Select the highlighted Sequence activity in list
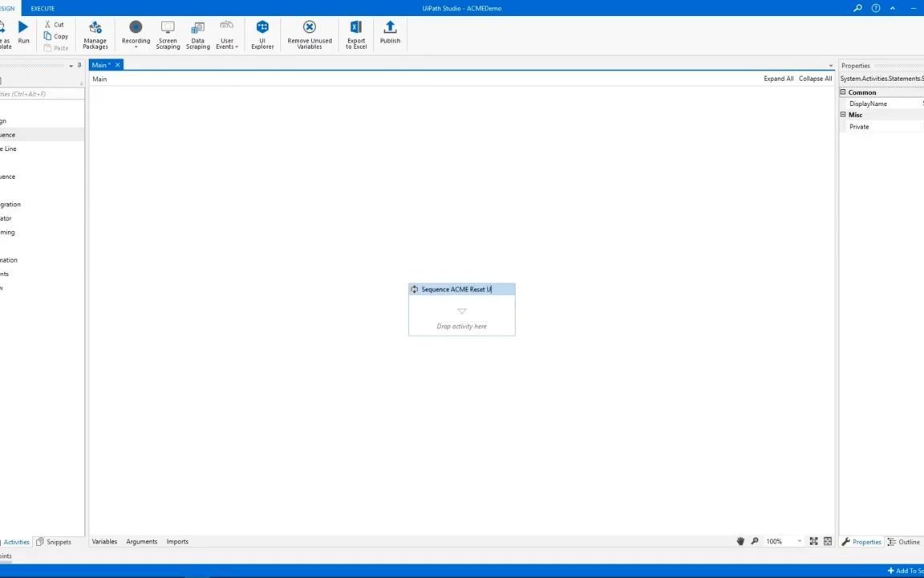This screenshot has height=578, width=924. click(x=42, y=135)
